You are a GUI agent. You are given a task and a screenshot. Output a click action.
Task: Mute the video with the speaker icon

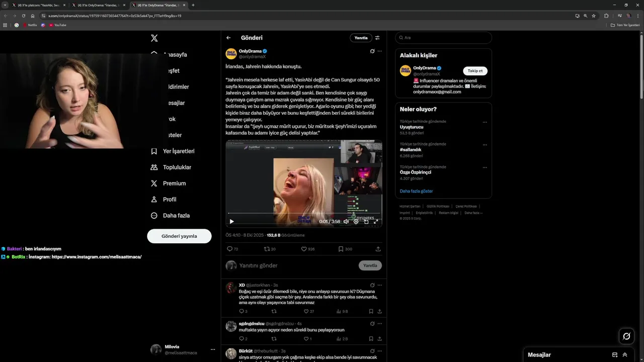click(x=346, y=221)
